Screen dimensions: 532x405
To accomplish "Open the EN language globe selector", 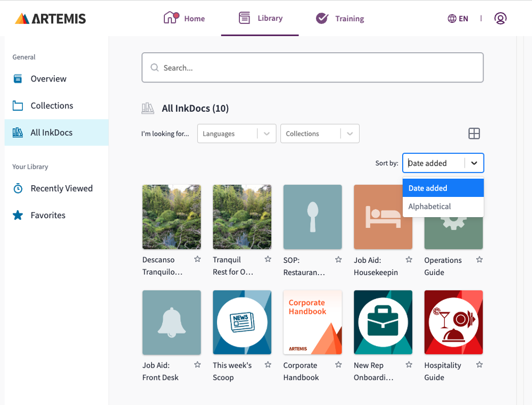I will [458, 19].
